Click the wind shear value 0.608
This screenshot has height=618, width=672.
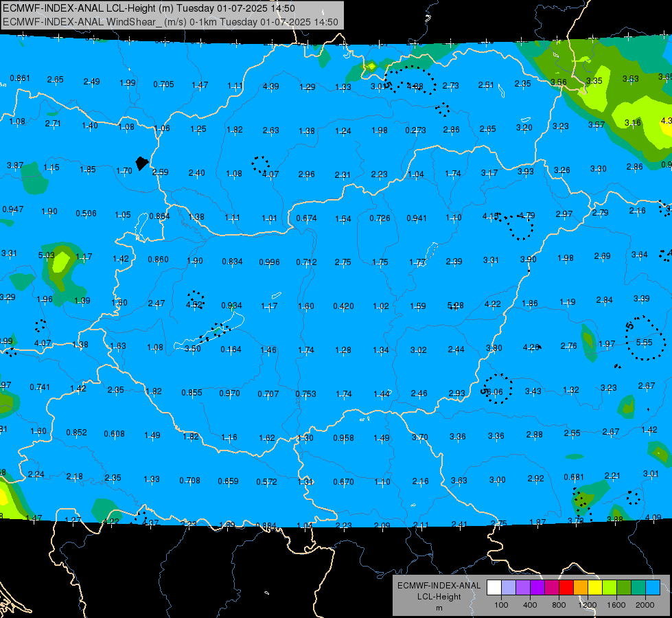tap(114, 434)
